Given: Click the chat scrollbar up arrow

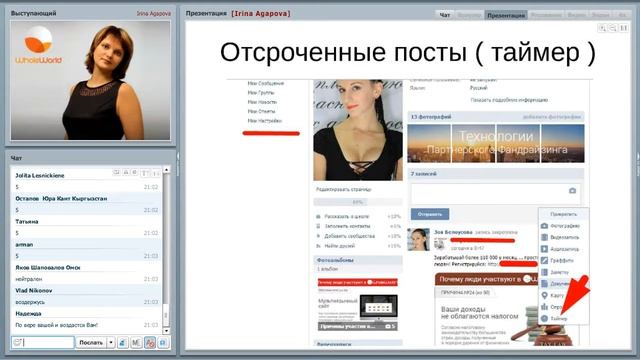Looking at the screenshot, I should click(x=166, y=169).
